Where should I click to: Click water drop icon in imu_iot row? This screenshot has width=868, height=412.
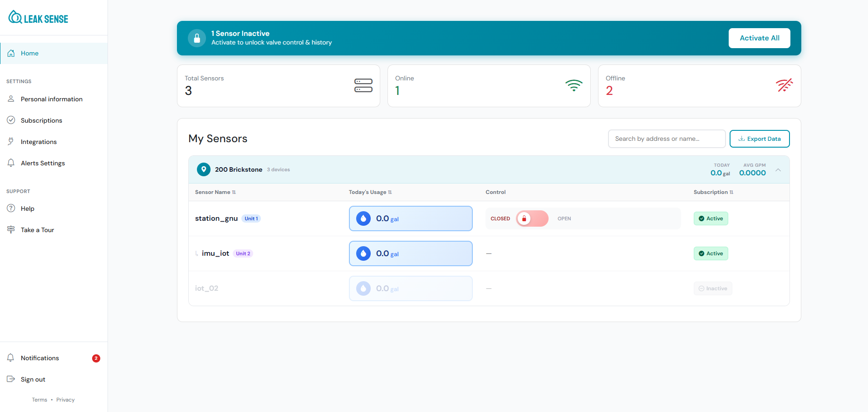pyautogui.click(x=363, y=253)
